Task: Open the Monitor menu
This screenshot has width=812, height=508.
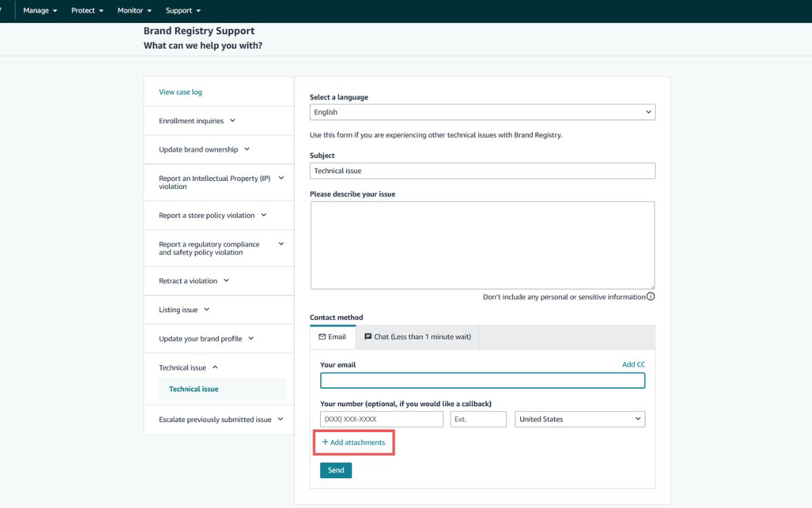Action: coord(134,11)
